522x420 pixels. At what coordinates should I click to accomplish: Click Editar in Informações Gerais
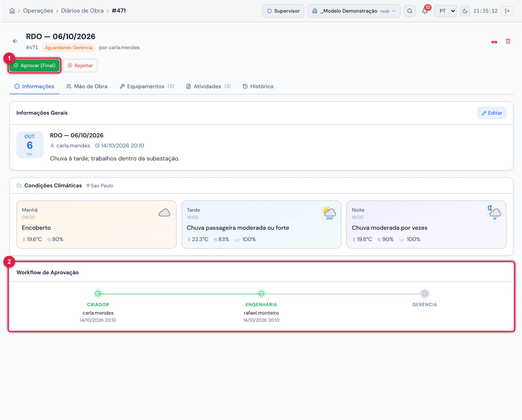pos(492,113)
